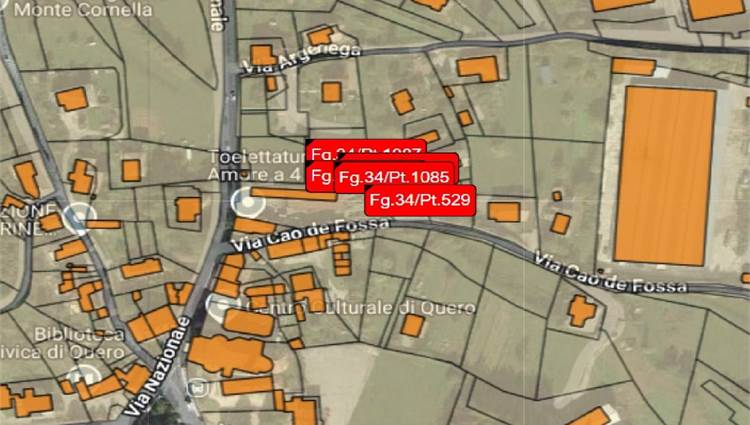Click the Toelettatura Amore a 4 marker icon
The width and height of the screenshot is (750, 425).
[x=248, y=203]
